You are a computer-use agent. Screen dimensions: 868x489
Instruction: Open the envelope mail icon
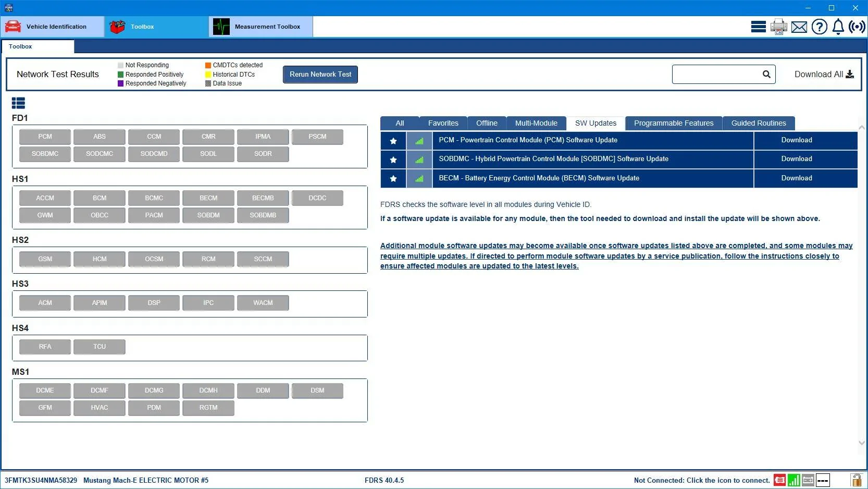pyautogui.click(x=799, y=27)
